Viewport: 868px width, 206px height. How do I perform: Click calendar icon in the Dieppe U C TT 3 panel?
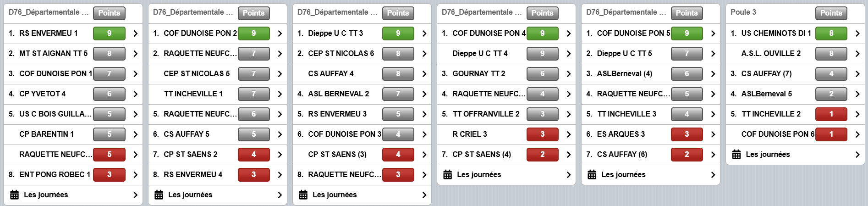pyautogui.click(x=303, y=195)
